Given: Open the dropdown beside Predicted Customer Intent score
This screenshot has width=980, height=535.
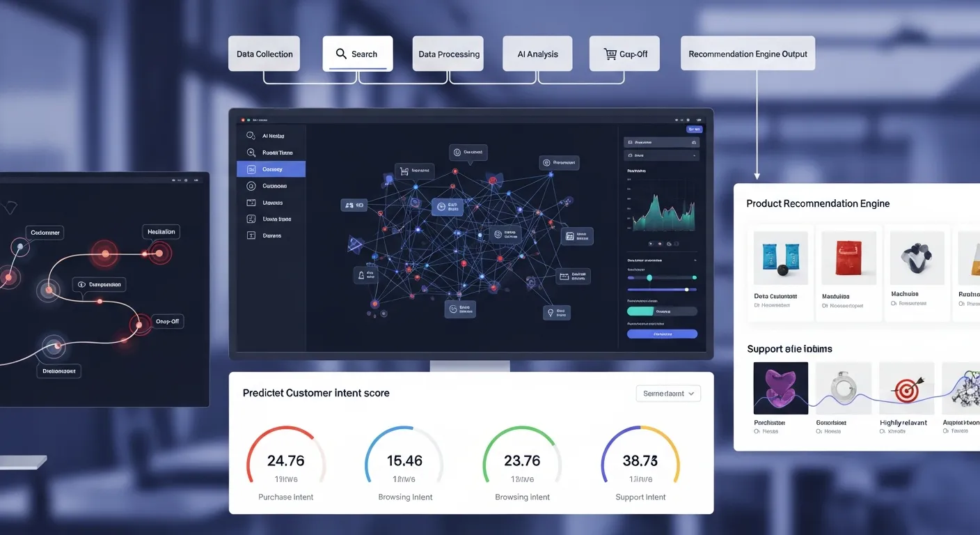Looking at the screenshot, I should pyautogui.click(x=668, y=394).
